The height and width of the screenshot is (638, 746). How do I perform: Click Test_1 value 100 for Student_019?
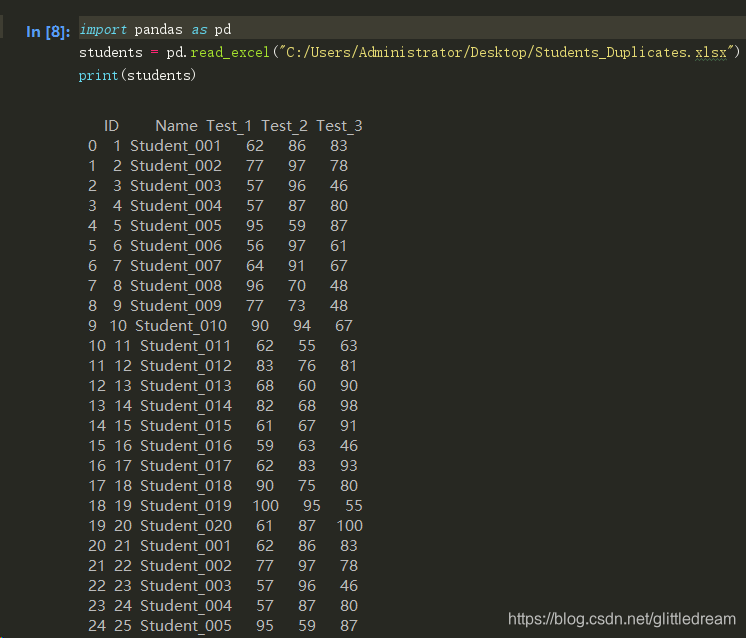[x=265, y=505]
